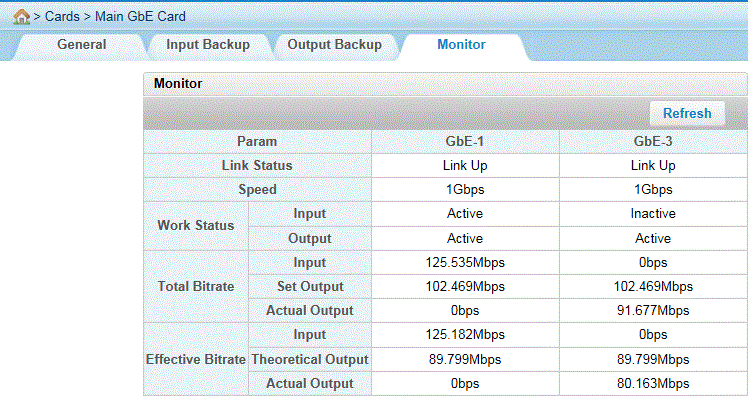
Task: Click GbE-1 Work Status Input Active
Action: tap(465, 213)
